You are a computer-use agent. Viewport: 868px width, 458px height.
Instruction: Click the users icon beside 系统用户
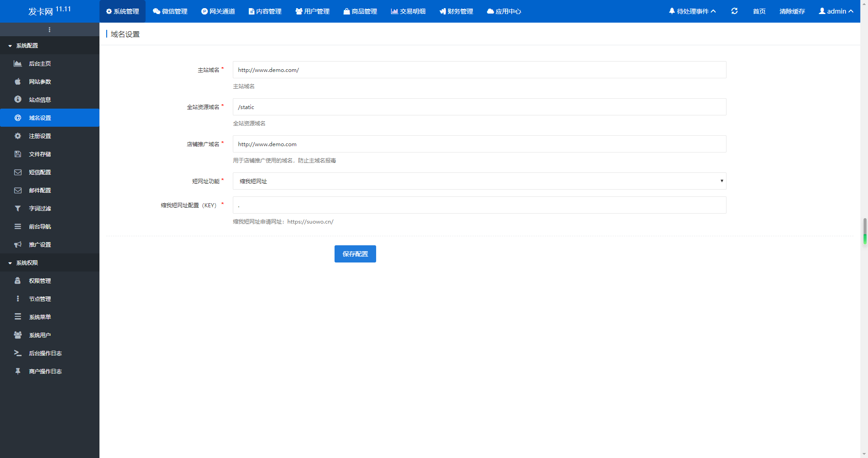(18, 335)
